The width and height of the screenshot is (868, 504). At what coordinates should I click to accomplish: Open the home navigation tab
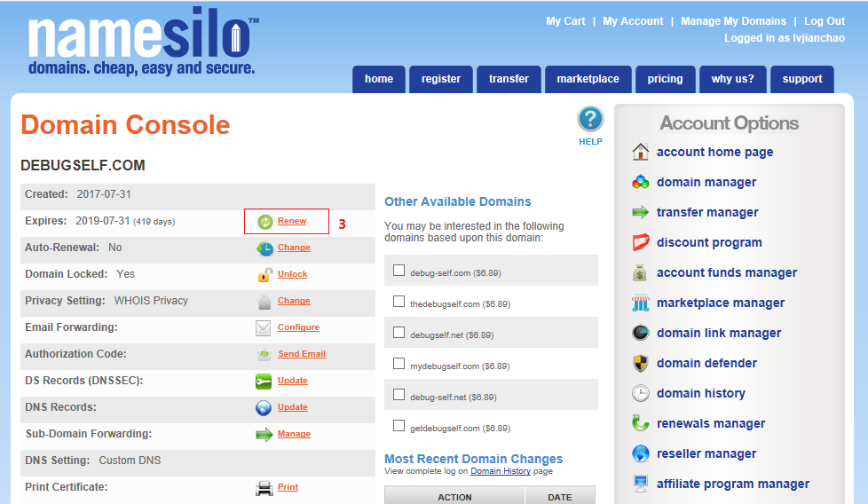click(379, 79)
